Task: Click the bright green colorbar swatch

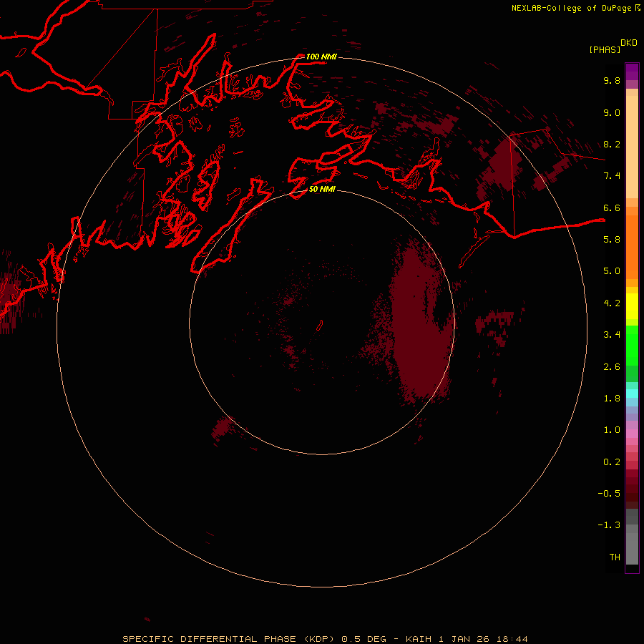Action: [x=632, y=346]
